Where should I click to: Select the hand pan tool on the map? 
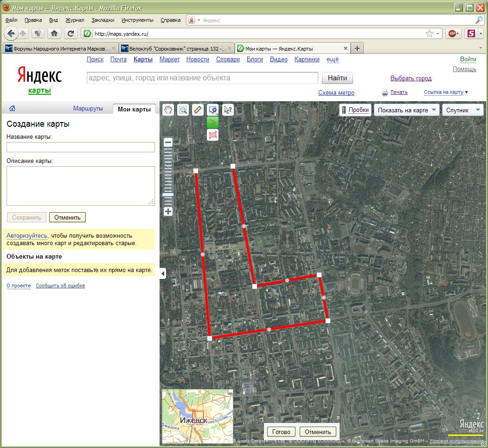point(168,110)
